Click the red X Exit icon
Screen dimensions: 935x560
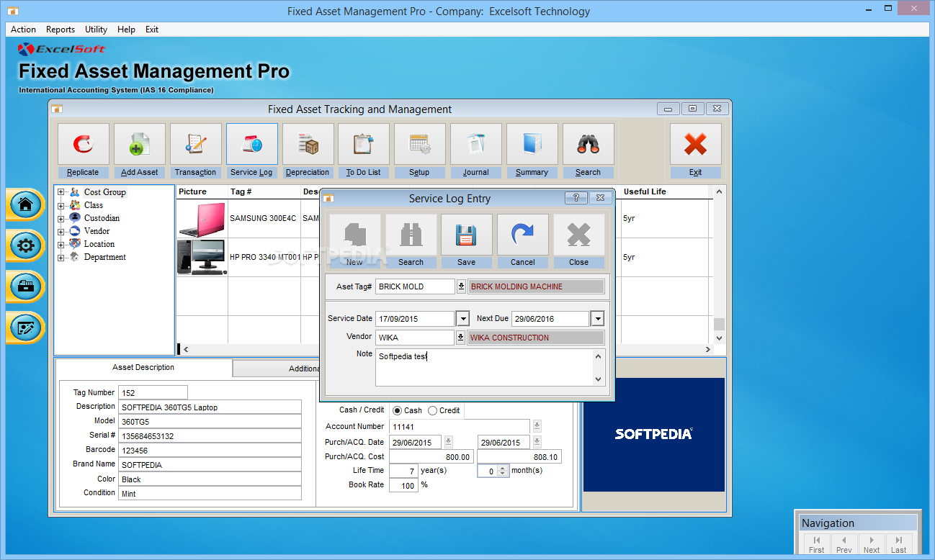[x=696, y=144]
